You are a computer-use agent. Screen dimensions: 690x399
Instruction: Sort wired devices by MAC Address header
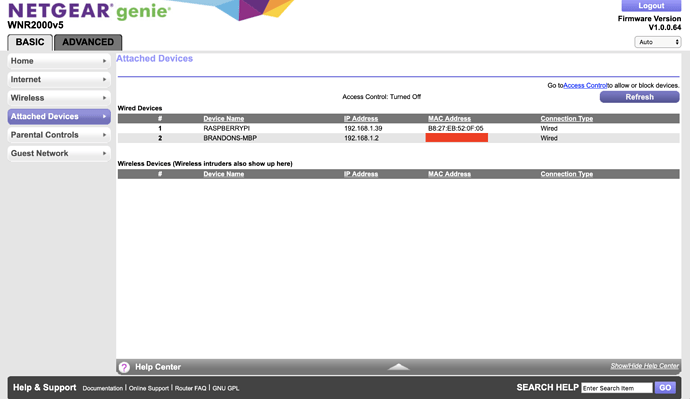pyautogui.click(x=449, y=118)
